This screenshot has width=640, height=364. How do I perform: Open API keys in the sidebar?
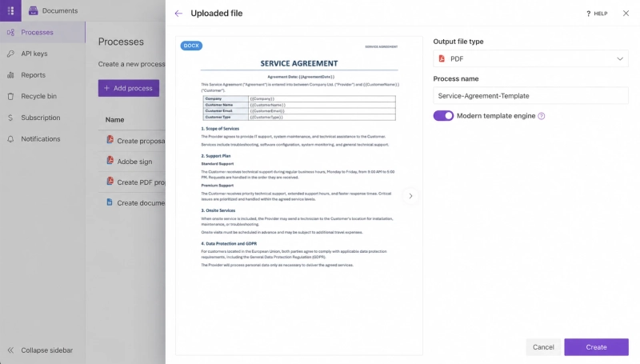click(42, 54)
